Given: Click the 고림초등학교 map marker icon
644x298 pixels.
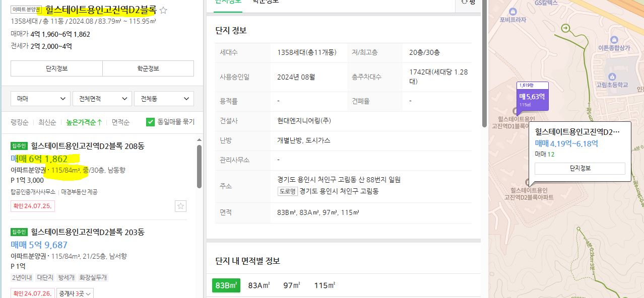Looking at the screenshot, I should click(x=612, y=77).
